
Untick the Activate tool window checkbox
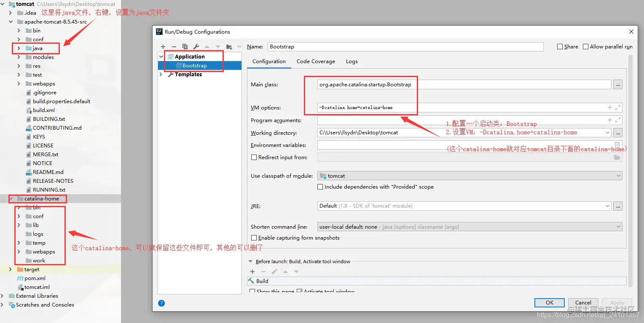[x=299, y=291]
